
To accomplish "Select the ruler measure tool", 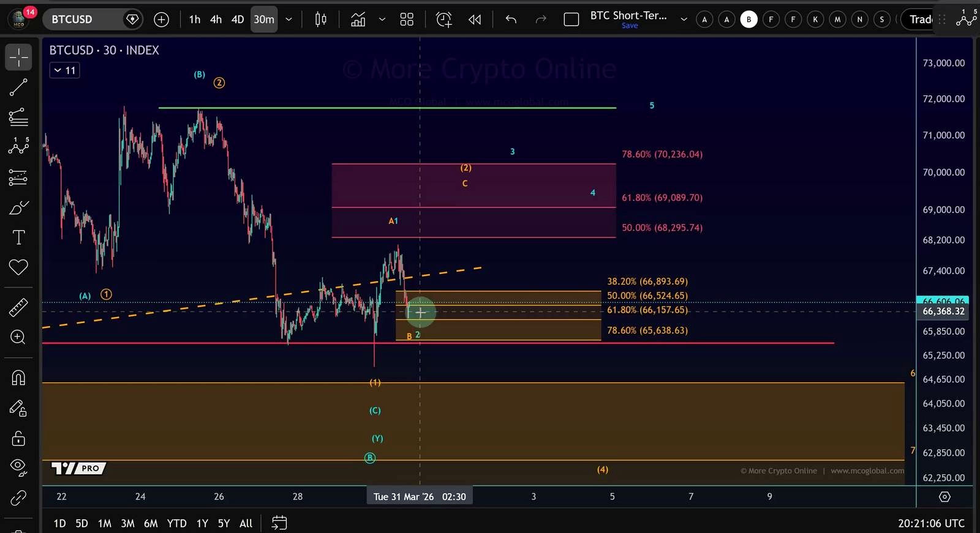I will [x=18, y=307].
